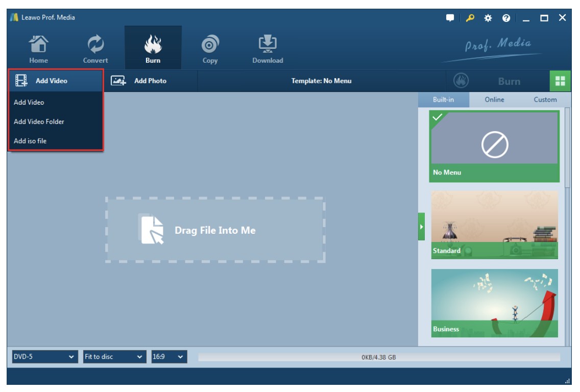Open the key registration icon
Image resolution: width=580 pixels, height=392 pixels.
(x=470, y=18)
